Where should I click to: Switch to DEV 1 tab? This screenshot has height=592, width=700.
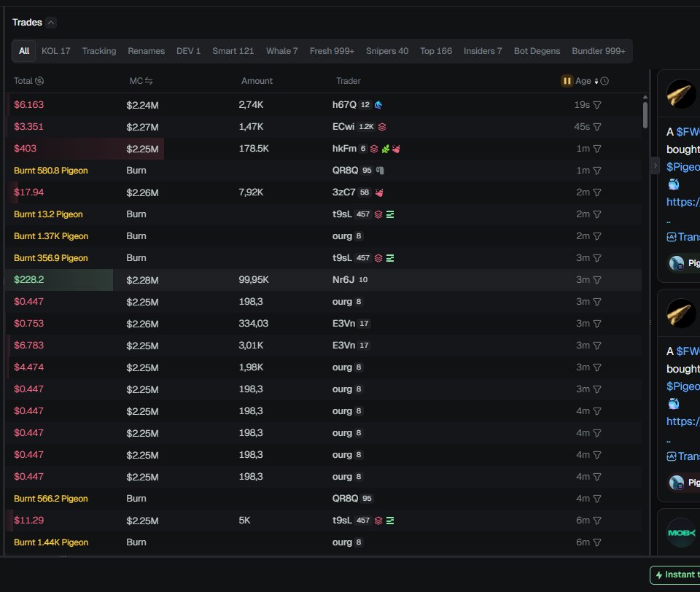pos(188,51)
